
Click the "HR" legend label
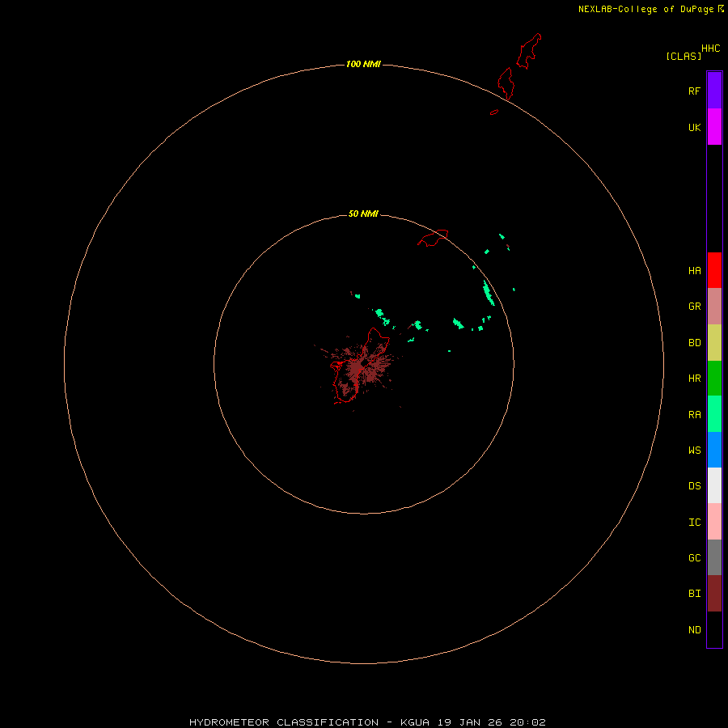tap(694, 379)
